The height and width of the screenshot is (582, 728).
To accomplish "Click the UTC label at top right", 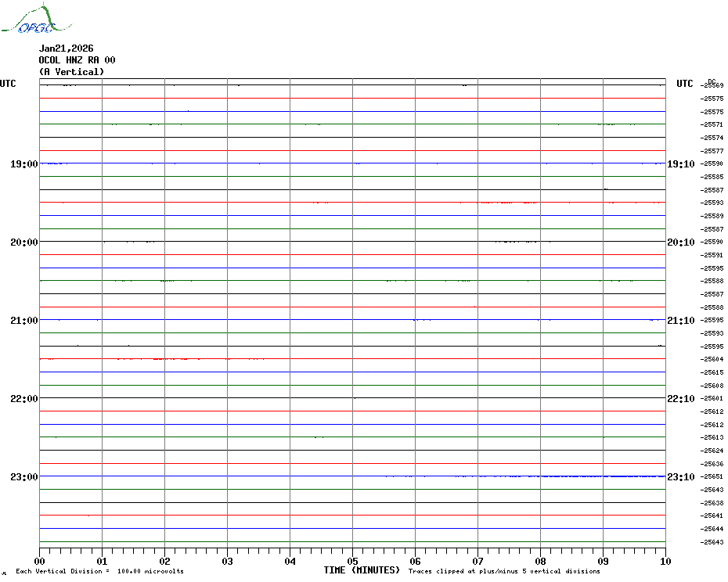I will (684, 84).
